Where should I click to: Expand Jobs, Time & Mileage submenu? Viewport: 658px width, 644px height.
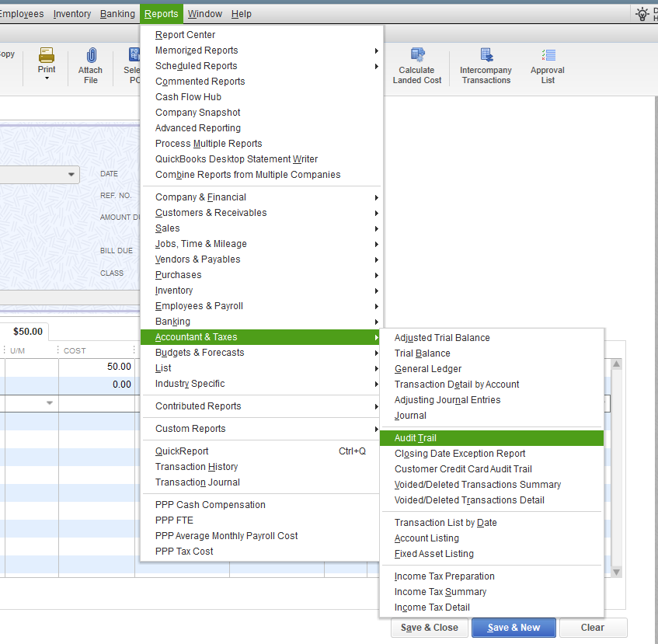click(377, 244)
